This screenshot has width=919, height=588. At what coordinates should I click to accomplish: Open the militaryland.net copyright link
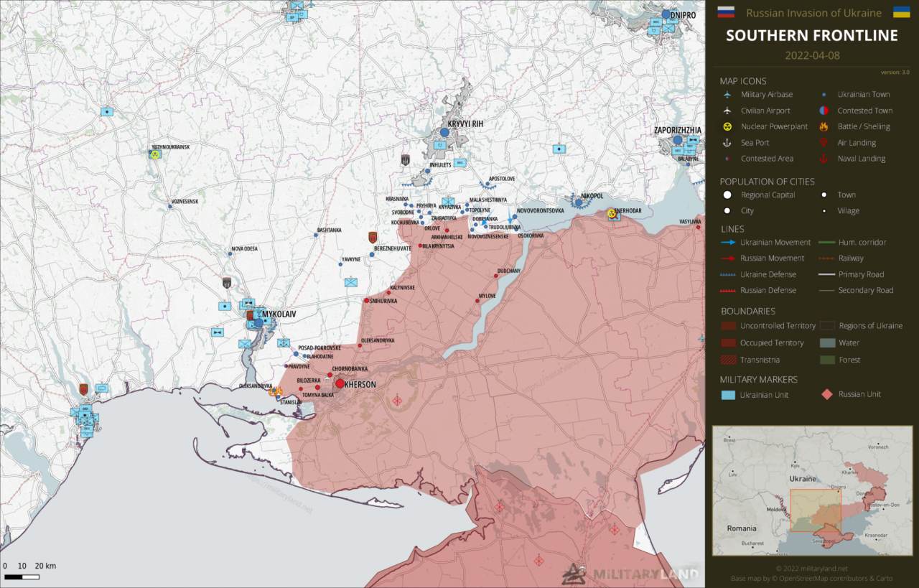pyautogui.click(x=811, y=569)
